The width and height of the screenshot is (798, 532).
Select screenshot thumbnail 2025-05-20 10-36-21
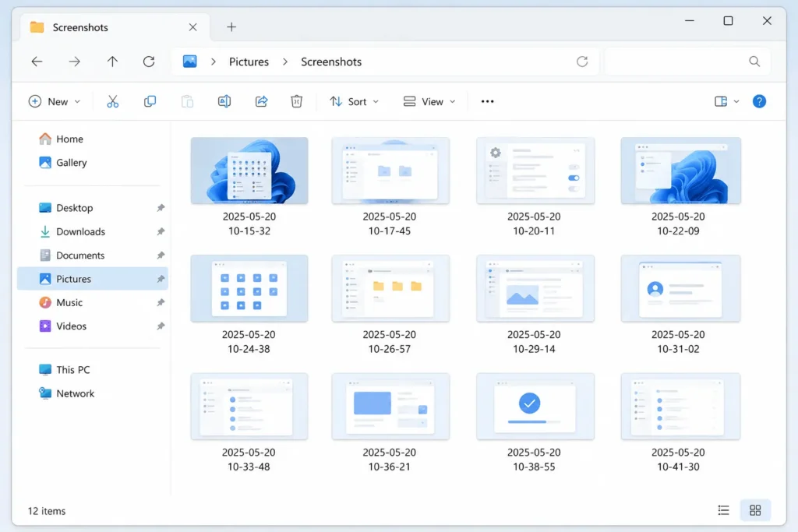[x=390, y=407]
